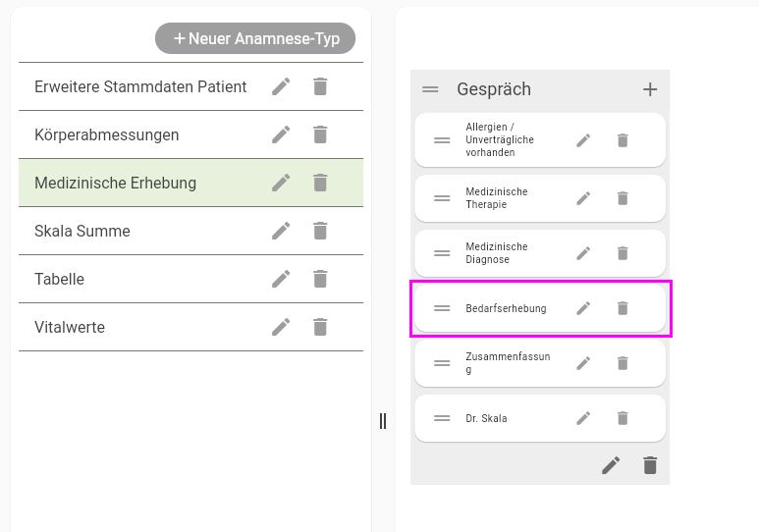The width and height of the screenshot is (759, 532).
Task: Click drag handle for Medizinische Diagnose
Action: pos(442,253)
